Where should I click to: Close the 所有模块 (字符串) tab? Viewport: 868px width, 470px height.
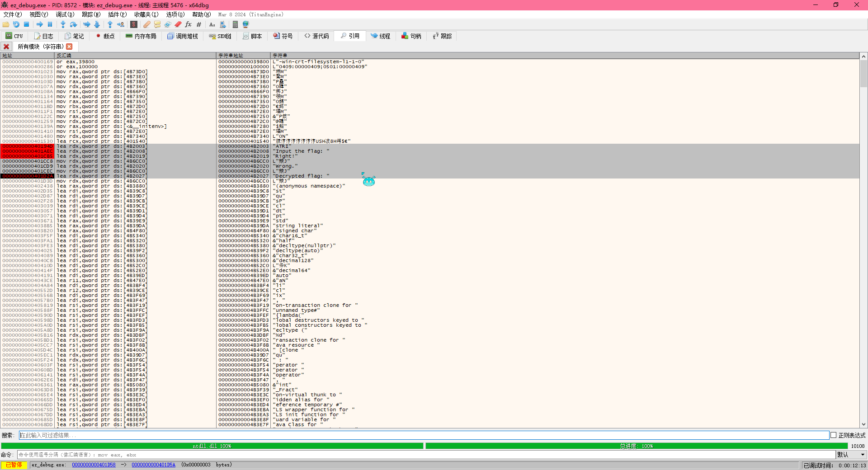[x=69, y=47]
